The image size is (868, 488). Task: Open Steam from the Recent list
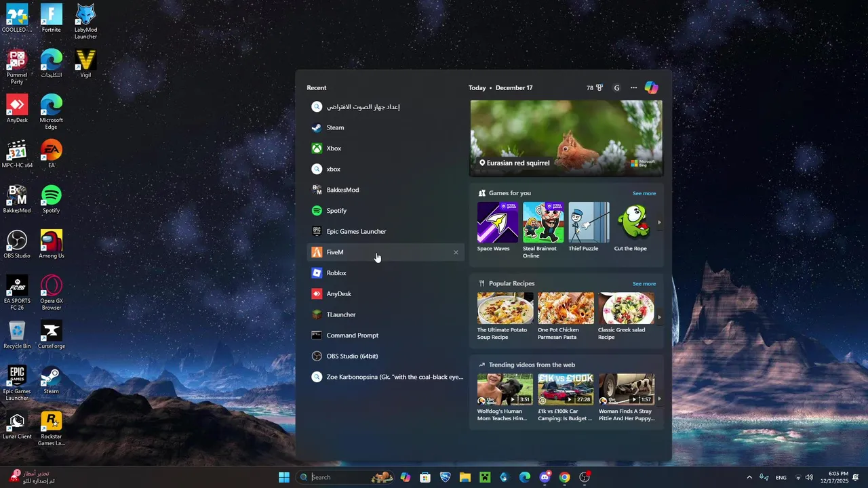[385, 127]
